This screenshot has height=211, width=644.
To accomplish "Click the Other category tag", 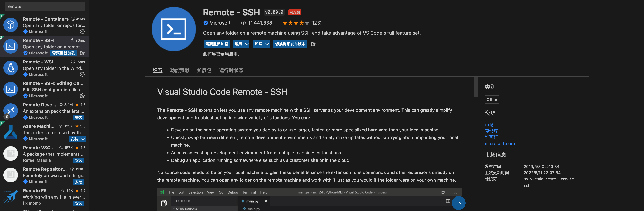I will pos(492,100).
